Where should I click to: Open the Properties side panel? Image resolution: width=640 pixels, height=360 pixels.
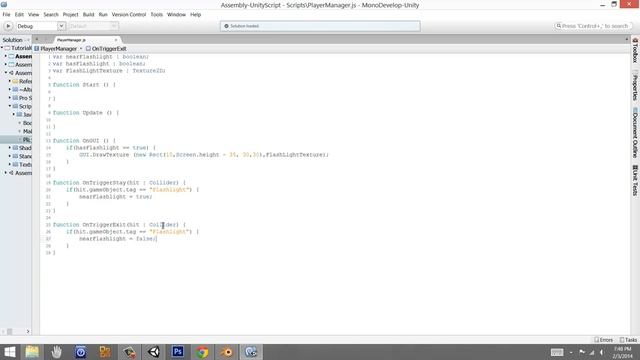[635, 86]
